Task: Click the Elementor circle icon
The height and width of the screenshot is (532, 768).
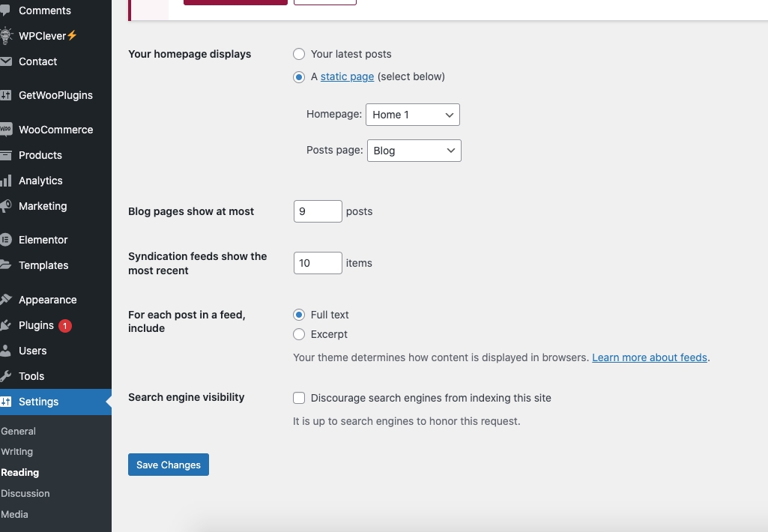Action: pos(6,240)
